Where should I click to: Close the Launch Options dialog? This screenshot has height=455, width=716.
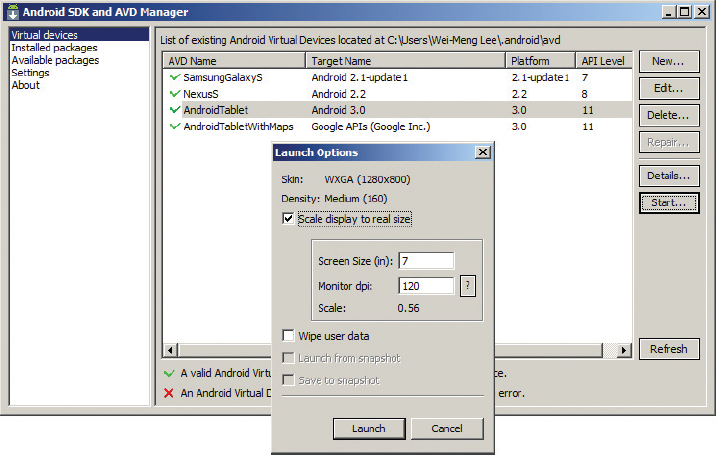tap(483, 152)
